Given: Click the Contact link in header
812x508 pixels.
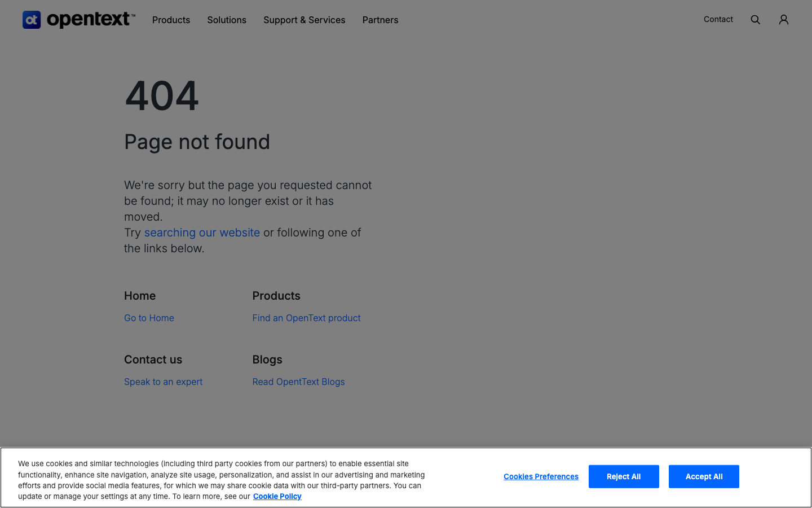Looking at the screenshot, I should coord(718,19).
